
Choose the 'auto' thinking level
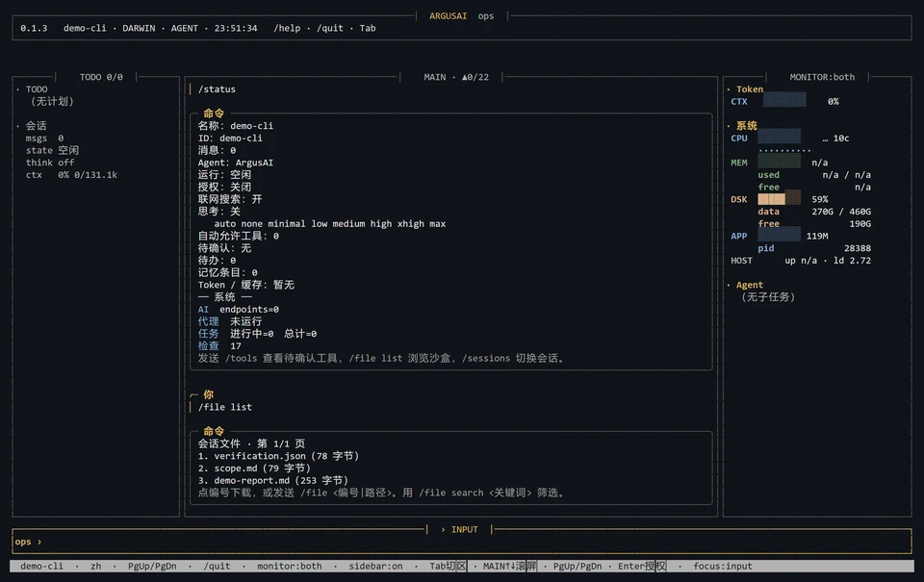point(224,224)
